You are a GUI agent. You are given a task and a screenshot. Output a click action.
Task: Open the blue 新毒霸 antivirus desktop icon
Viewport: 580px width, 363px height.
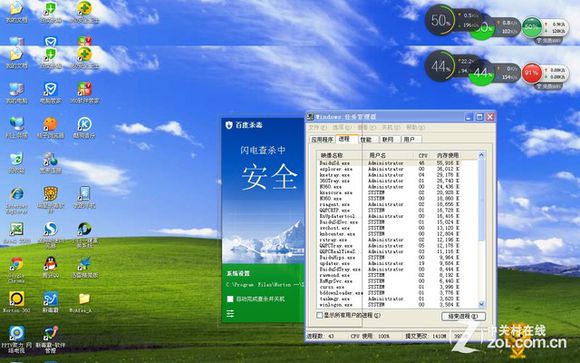50,299
